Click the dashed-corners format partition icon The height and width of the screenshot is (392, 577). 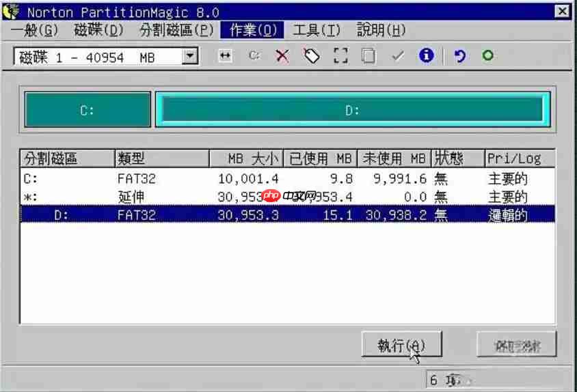(x=340, y=56)
